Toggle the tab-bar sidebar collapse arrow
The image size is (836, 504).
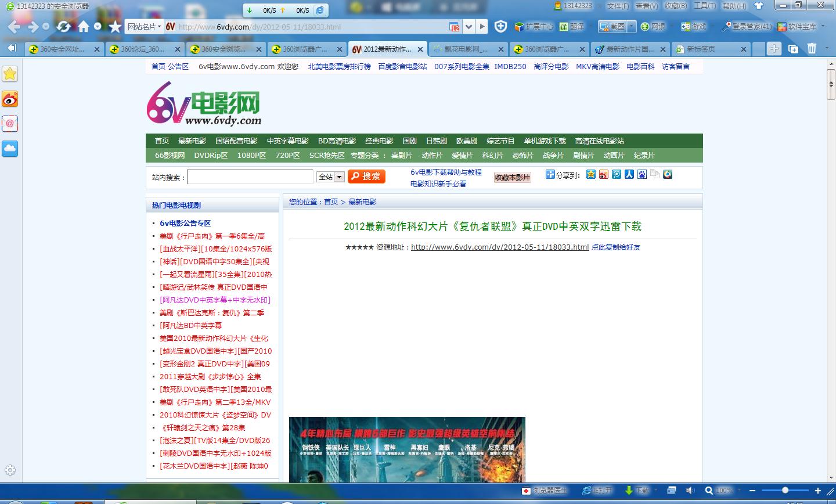tap(12, 48)
